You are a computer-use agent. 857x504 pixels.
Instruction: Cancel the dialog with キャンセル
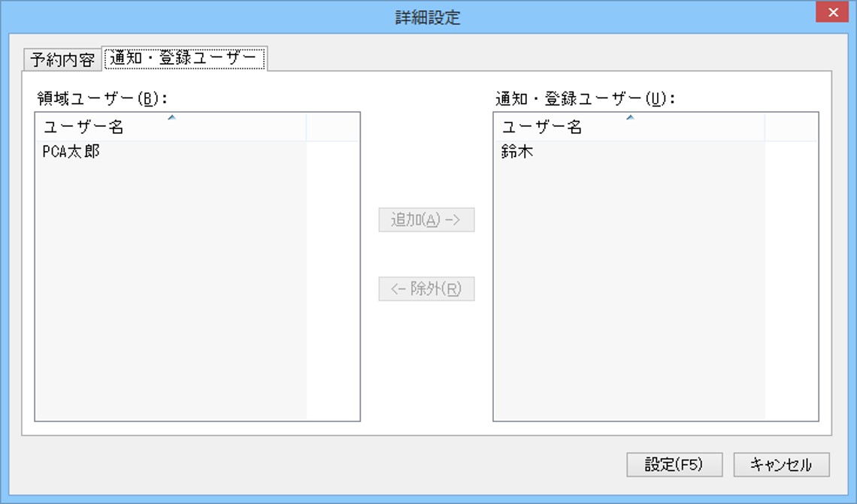(x=781, y=465)
